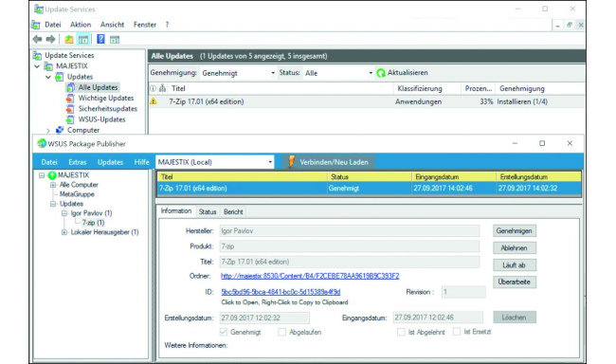
Task: Open the Status Alle dropdown
Action: click(370, 73)
